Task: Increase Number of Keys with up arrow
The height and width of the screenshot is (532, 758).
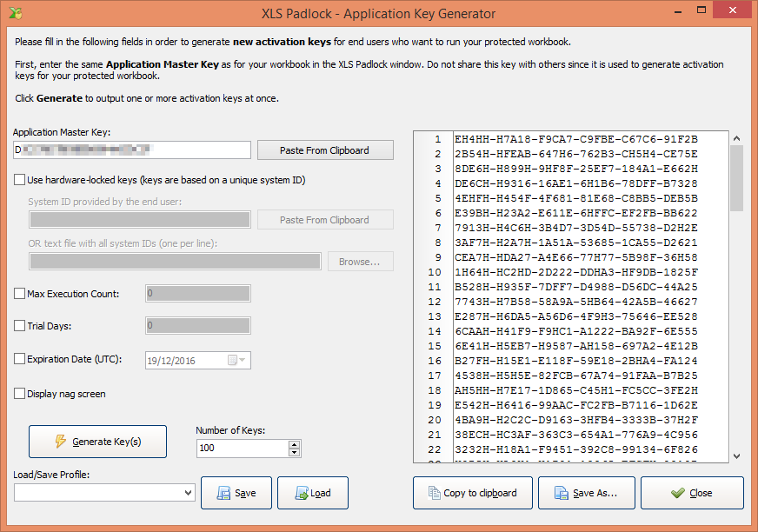Action: pyautogui.click(x=294, y=444)
